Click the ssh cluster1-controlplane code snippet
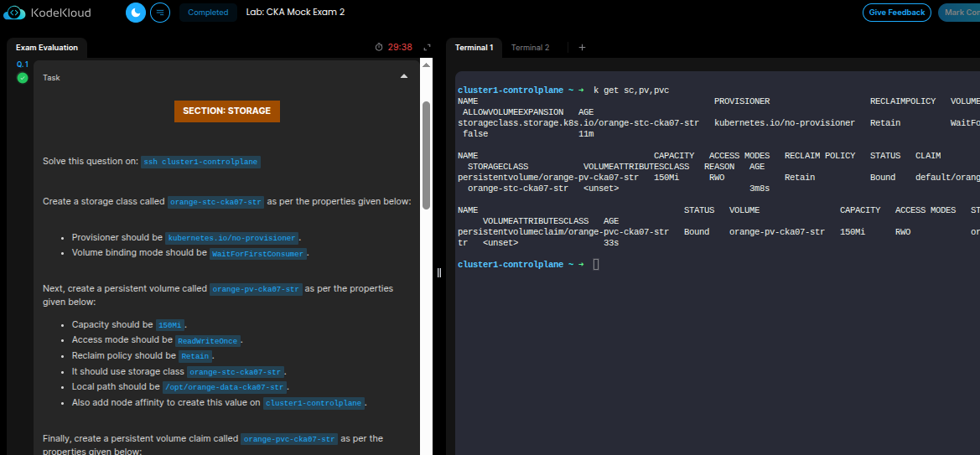Screen dimensions: 980x455 (x=201, y=162)
